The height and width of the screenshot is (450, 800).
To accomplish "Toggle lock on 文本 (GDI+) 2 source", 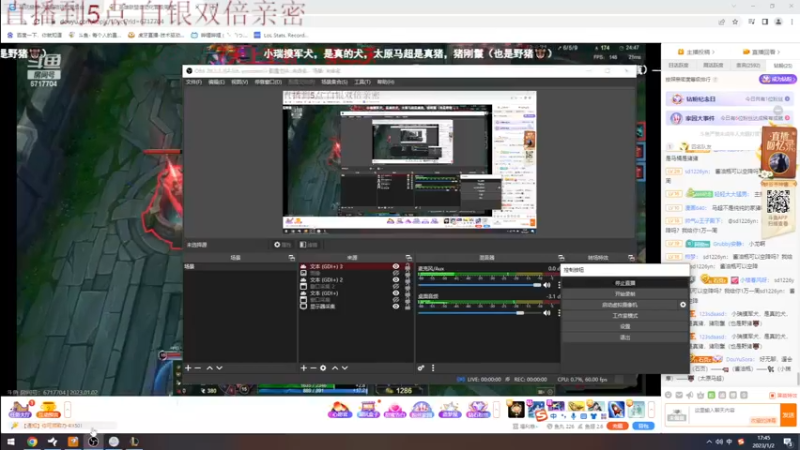I will pyautogui.click(x=407, y=280).
